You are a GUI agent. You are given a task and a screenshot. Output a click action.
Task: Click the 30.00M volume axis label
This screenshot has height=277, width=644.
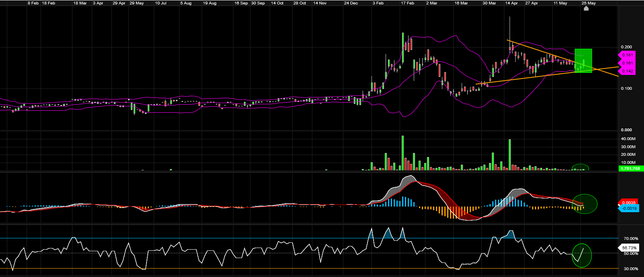click(x=628, y=147)
